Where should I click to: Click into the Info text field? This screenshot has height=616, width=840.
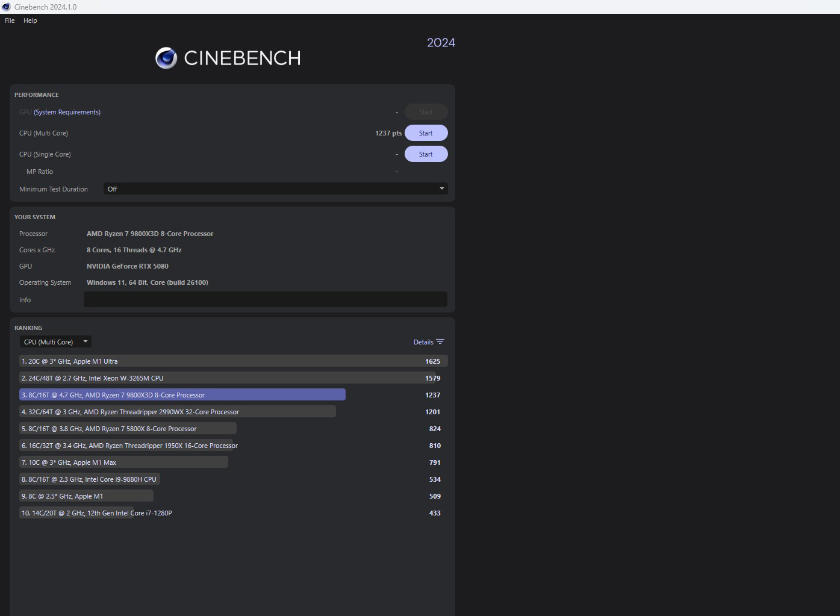[265, 300]
